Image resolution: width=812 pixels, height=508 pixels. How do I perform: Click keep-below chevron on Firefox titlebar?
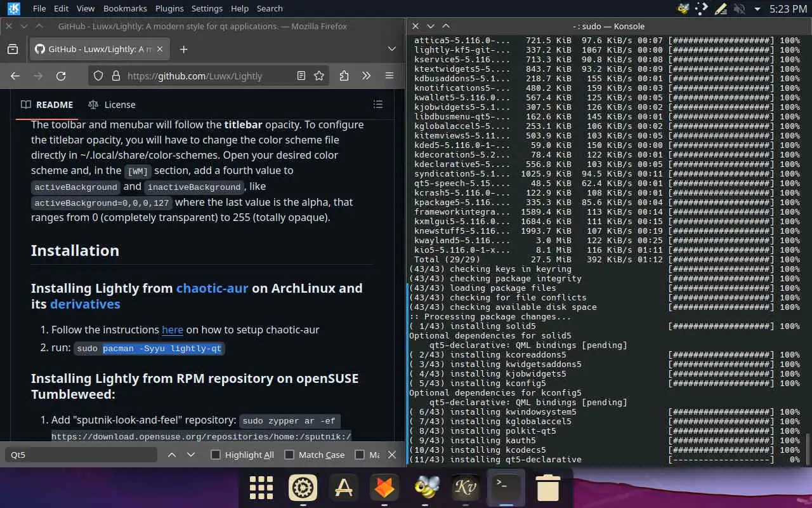pyautogui.click(x=24, y=26)
